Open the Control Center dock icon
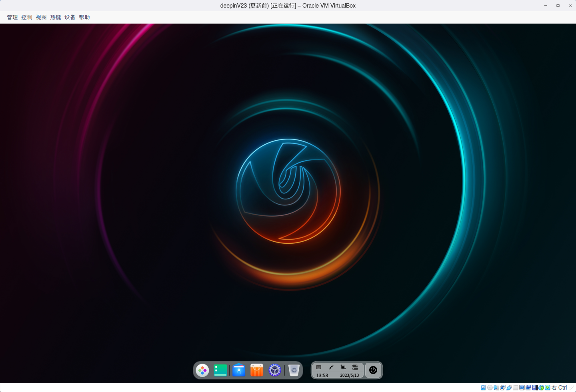The image size is (576, 392). 274,370
